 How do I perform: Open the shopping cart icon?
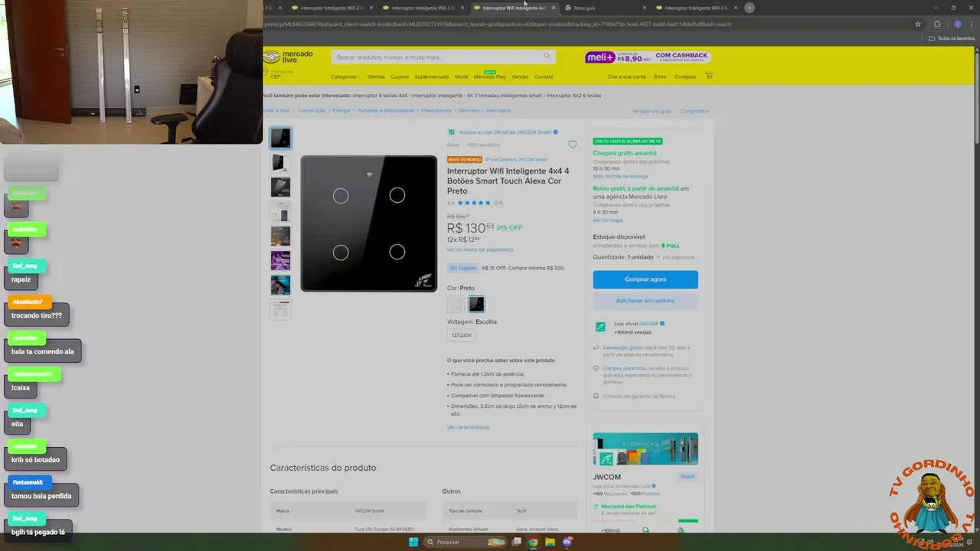(x=709, y=76)
